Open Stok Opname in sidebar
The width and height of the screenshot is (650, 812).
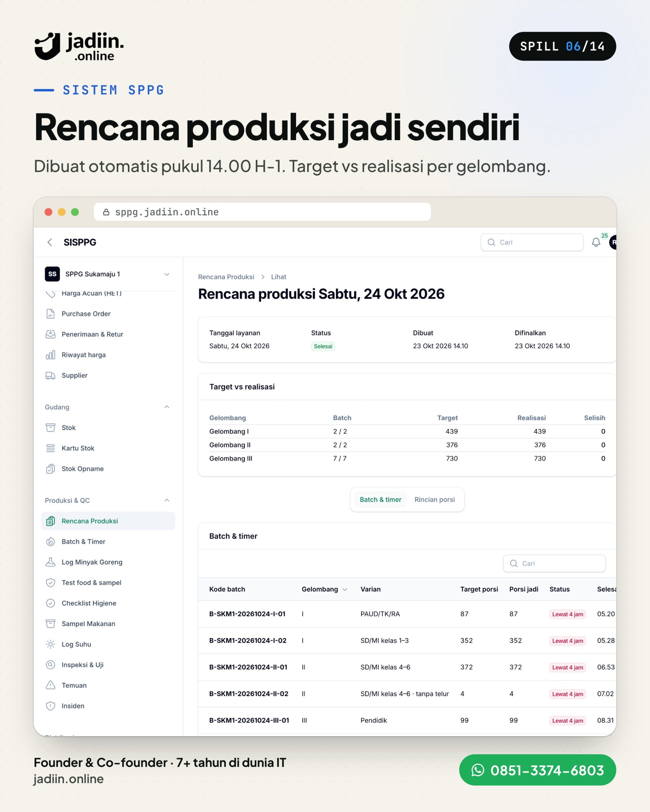coord(108,468)
